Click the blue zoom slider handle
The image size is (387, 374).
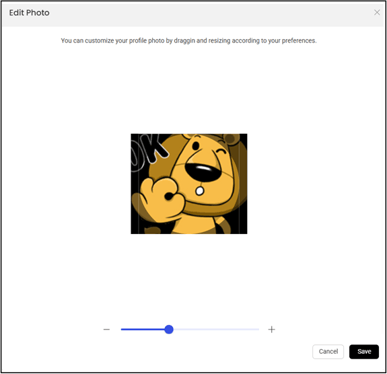(169, 329)
